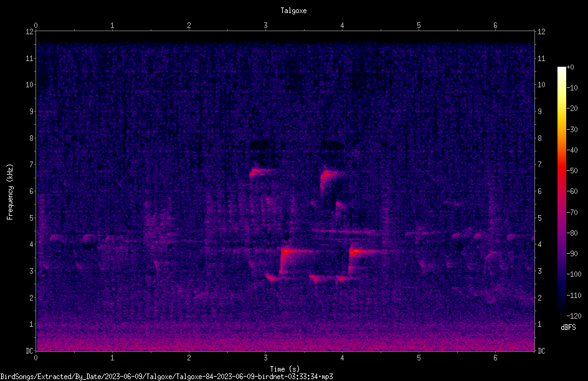The width and height of the screenshot is (588, 381).
Task: Click the "-90" value on the color scale
Action: coord(572,254)
